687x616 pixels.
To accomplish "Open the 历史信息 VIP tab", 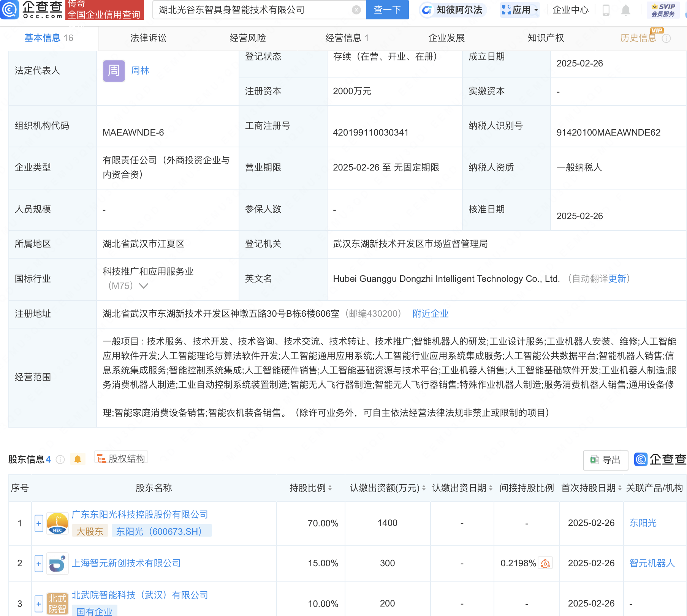I will pyautogui.click(x=638, y=38).
